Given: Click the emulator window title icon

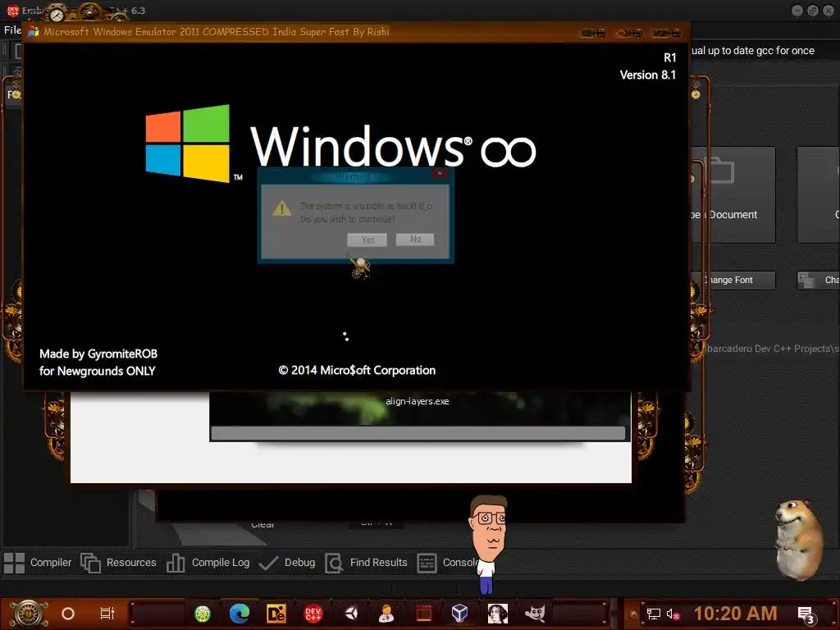Looking at the screenshot, I should (x=33, y=32).
